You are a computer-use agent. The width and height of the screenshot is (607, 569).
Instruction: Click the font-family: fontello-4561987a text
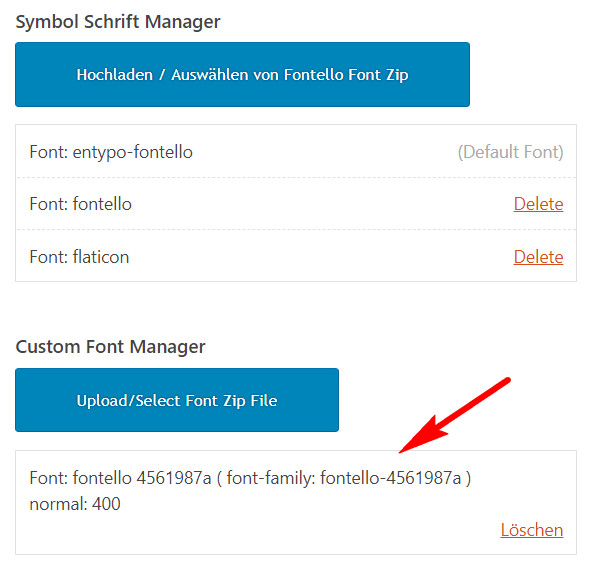344,478
